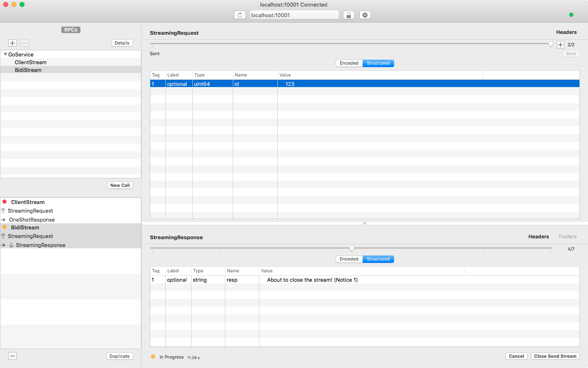
Task: Click the Name column header in response table
Action: 242,271
